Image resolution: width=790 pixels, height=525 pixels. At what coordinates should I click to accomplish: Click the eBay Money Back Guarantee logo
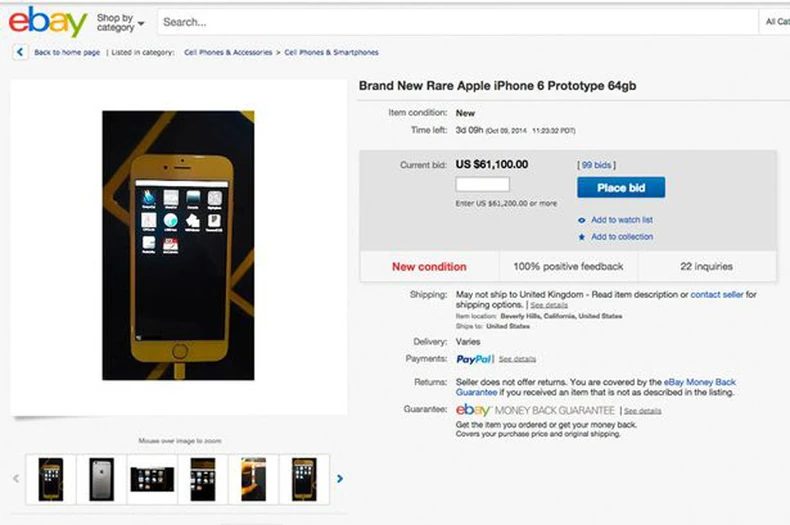[535, 410]
